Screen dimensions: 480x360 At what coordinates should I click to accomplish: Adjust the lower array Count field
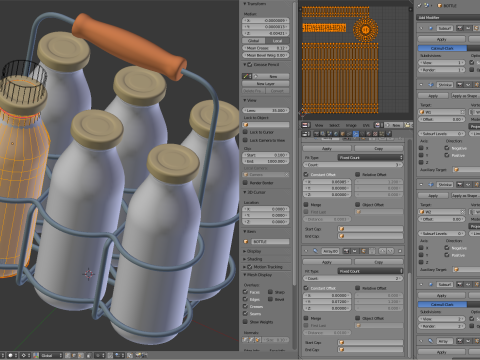353,278
